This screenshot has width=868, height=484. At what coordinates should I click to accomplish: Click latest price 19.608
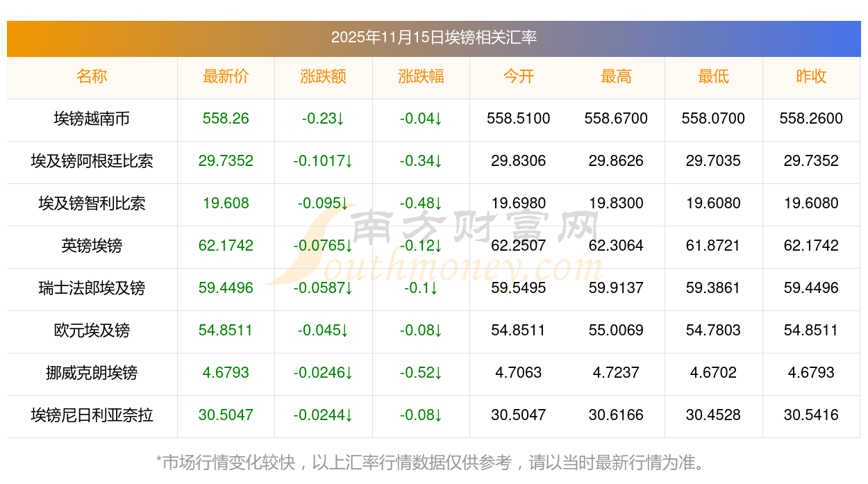point(226,203)
